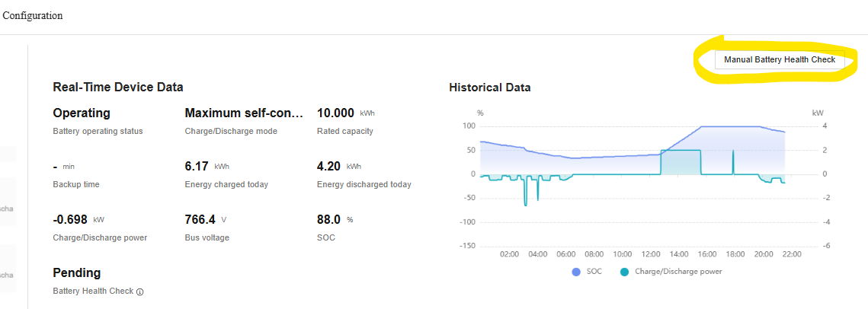
Task: Click the Manual Battery Health Check button
Action: pyautogui.click(x=779, y=59)
